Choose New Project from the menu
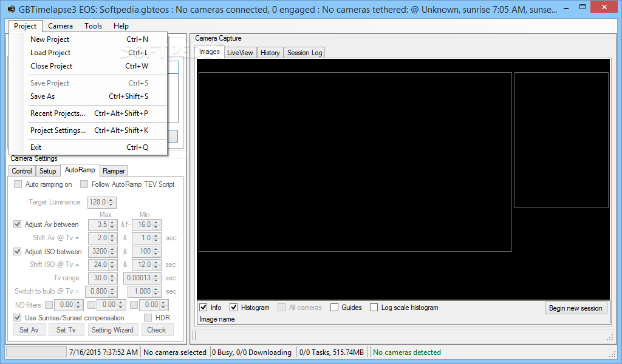The width and height of the screenshot is (622, 364). (x=89, y=39)
